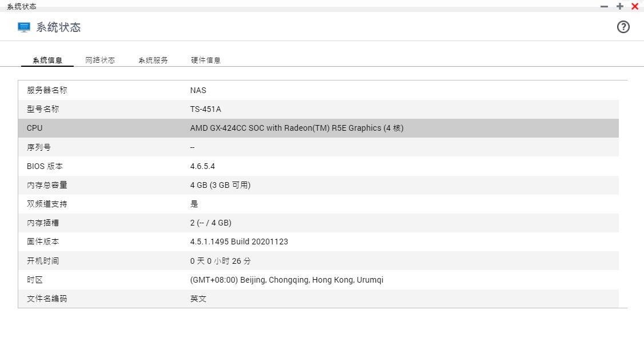Minimize the 系统状态 window
644x350 pixels.
coord(604,6)
